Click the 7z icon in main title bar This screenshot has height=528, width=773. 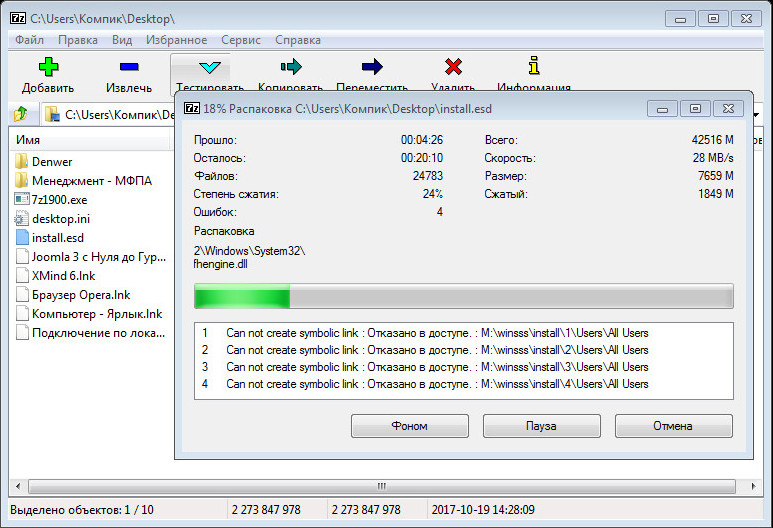click(18, 19)
